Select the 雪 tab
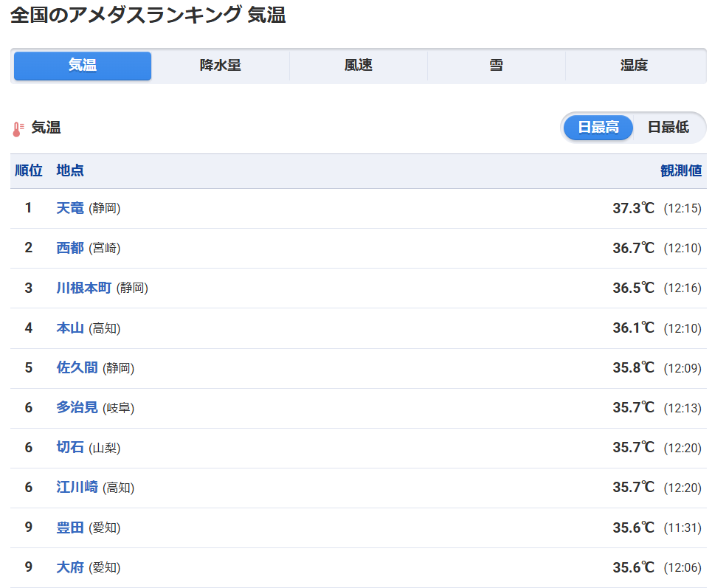Viewport: 712px width, 588px height. (x=496, y=66)
